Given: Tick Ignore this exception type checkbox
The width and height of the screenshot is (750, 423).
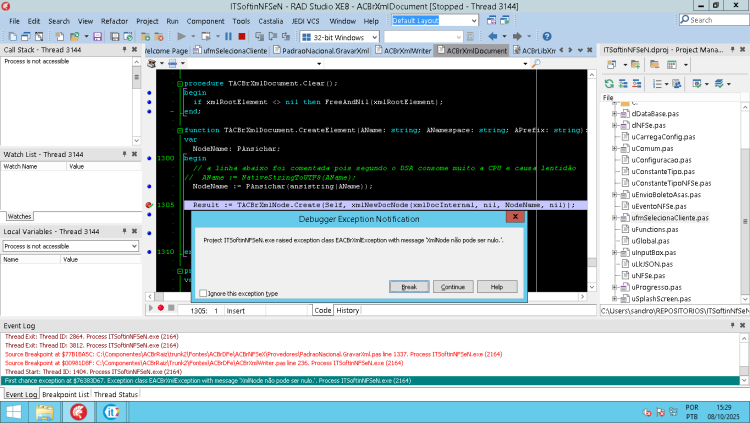Looking at the screenshot, I should 203,293.
